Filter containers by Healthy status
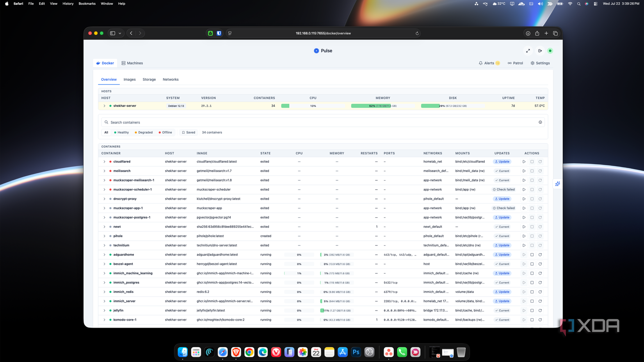The width and height of the screenshot is (644, 362). pyautogui.click(x=121, y=133)
